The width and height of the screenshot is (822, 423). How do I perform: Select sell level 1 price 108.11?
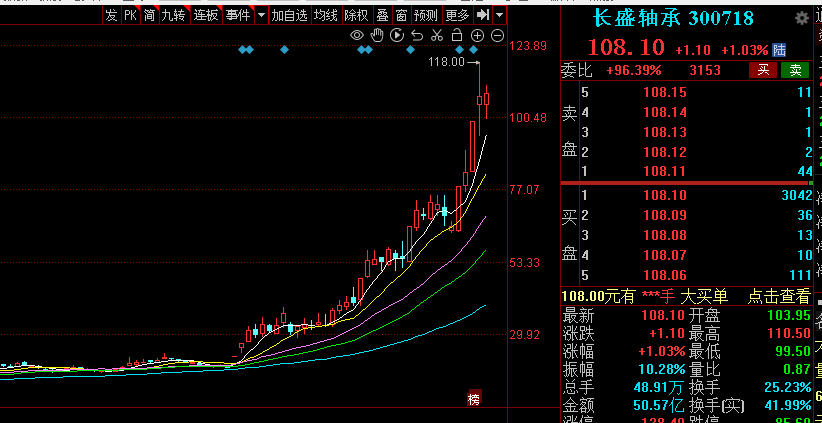coord(665,171)
